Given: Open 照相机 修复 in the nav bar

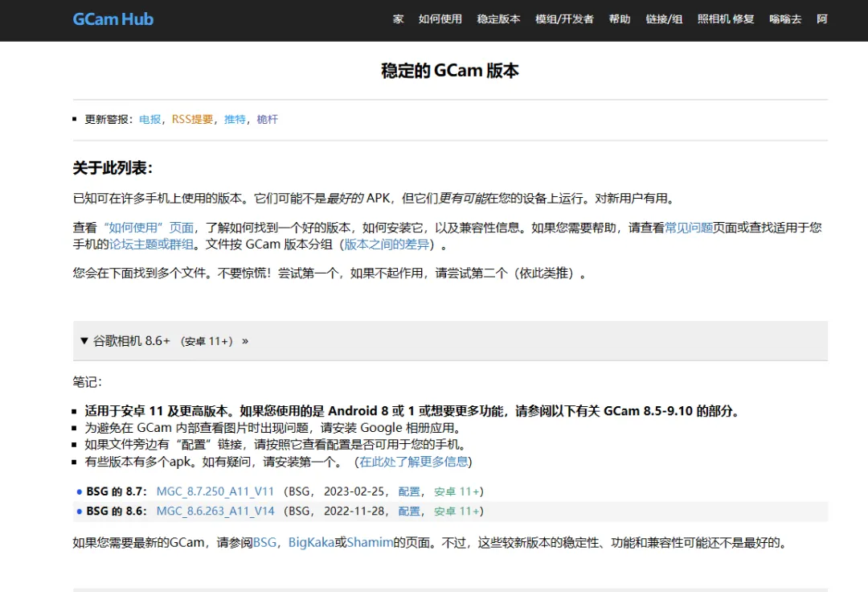Looking at the screenshot, I should pyautogui.click(x=726, y=19).
